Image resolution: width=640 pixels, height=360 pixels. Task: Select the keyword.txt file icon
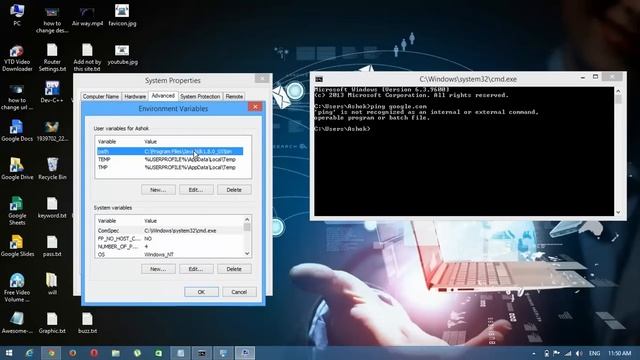[x=52, y=207]
